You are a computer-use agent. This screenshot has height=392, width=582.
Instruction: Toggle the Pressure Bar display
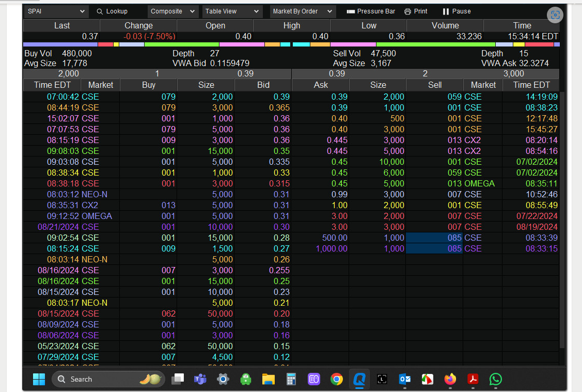pos(370,11)
